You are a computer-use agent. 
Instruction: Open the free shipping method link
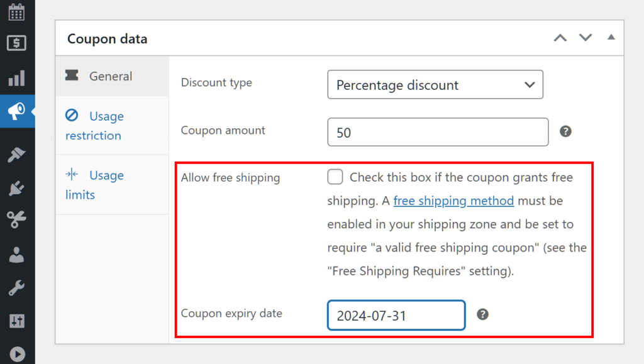pyautogui.click(x=453, y=201)
